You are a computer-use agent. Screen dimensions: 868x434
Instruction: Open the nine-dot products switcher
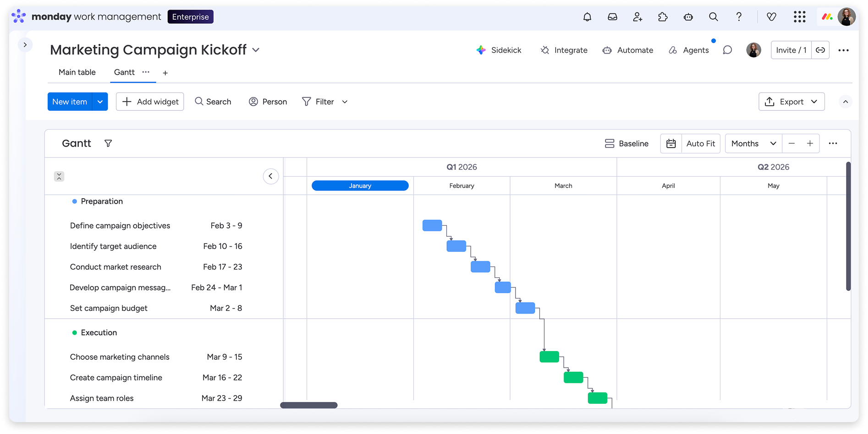pos(799,17)
